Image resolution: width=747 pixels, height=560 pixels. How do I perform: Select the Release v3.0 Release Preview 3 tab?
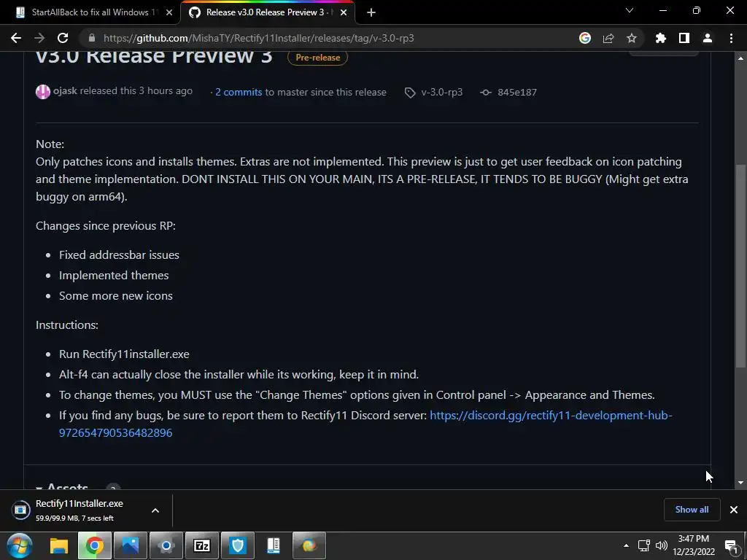[267, 12]
